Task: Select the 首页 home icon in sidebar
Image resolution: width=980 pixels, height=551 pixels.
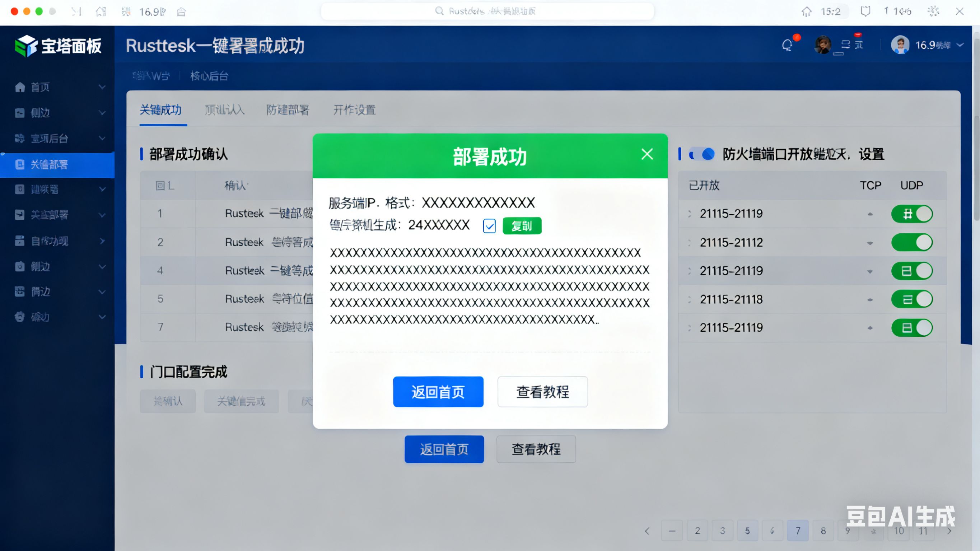Action: tap(20, 87)
